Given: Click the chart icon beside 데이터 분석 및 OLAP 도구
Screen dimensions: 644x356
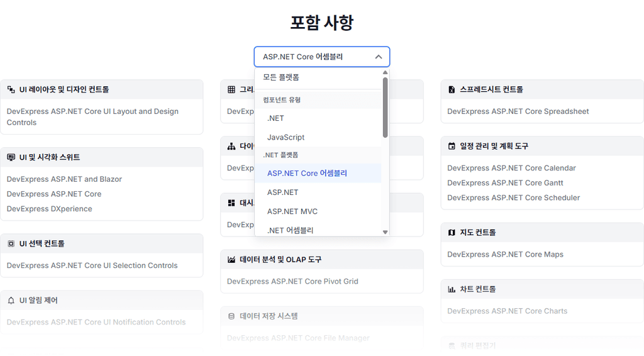Looking at the screenshot, I should (x=231, y=260).
